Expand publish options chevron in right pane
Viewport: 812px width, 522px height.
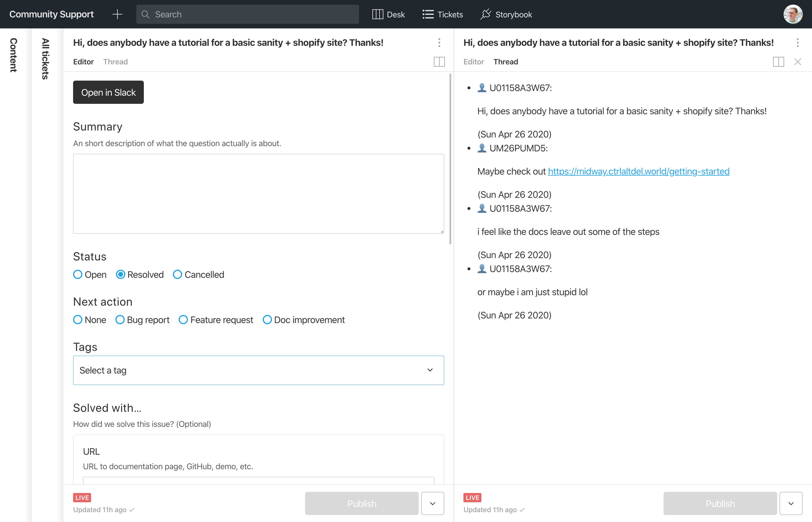(791, 503)
